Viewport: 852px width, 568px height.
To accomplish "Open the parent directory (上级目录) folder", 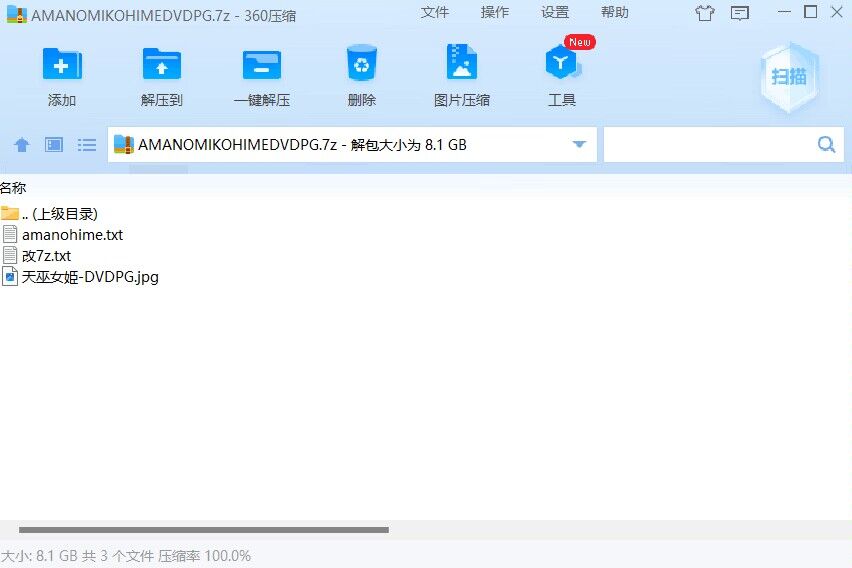I will pos(58,213).
